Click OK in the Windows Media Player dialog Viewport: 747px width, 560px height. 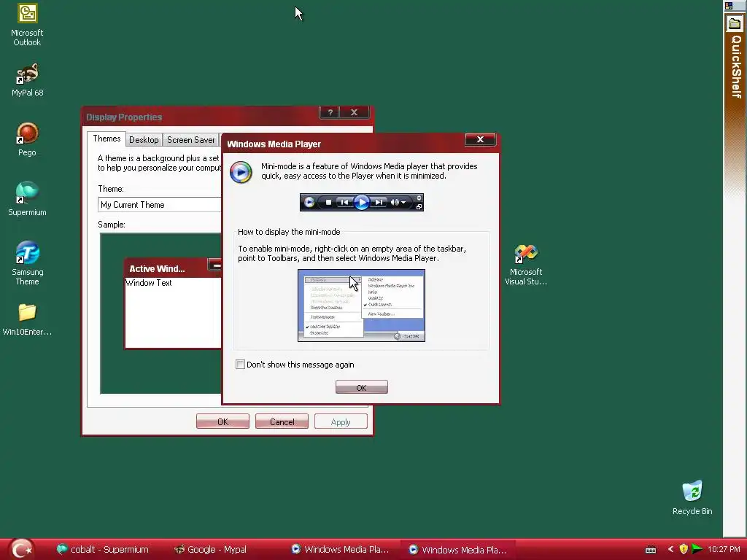click(362, 388)
